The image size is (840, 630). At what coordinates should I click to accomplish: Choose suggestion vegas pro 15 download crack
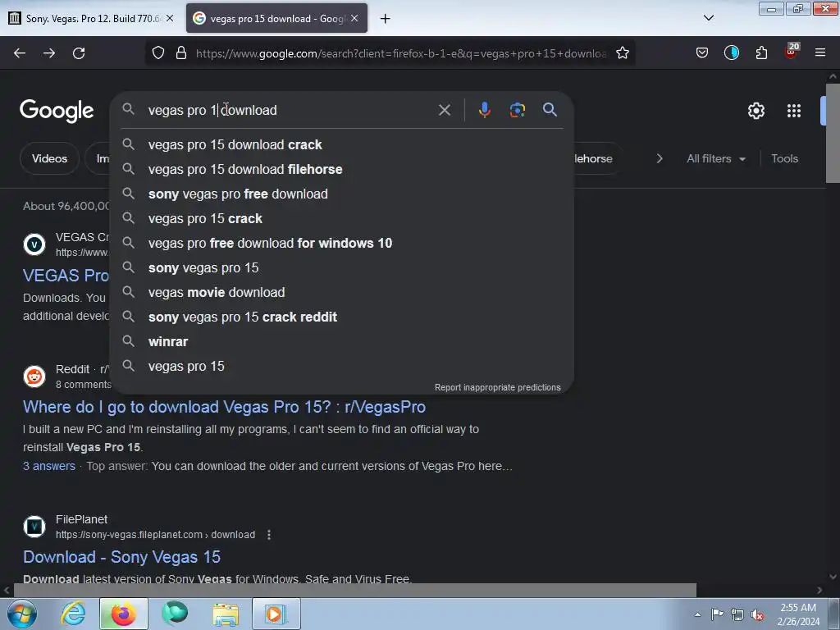pos(342,144)
